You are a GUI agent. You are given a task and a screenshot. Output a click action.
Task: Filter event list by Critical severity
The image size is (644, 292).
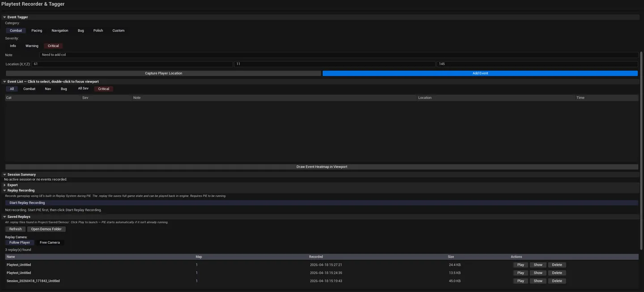104,89
